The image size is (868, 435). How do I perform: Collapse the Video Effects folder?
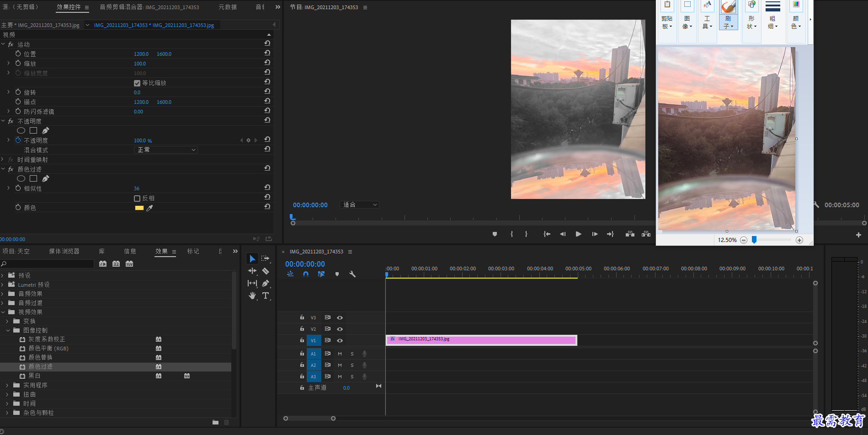[x=3, y=312]
